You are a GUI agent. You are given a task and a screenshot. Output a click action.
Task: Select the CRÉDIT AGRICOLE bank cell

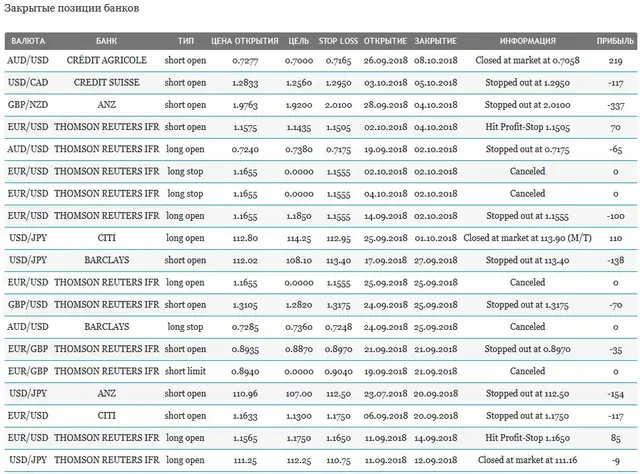coord(107,60)
